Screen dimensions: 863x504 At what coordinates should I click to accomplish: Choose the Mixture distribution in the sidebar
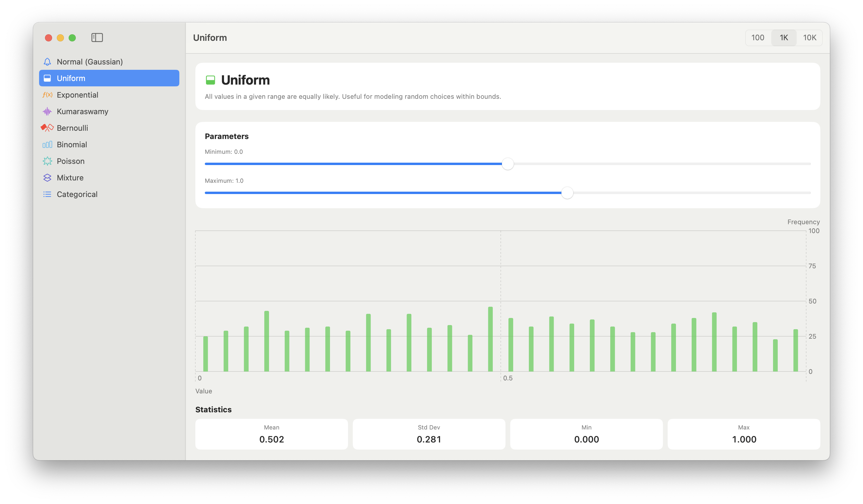[70, 177]
